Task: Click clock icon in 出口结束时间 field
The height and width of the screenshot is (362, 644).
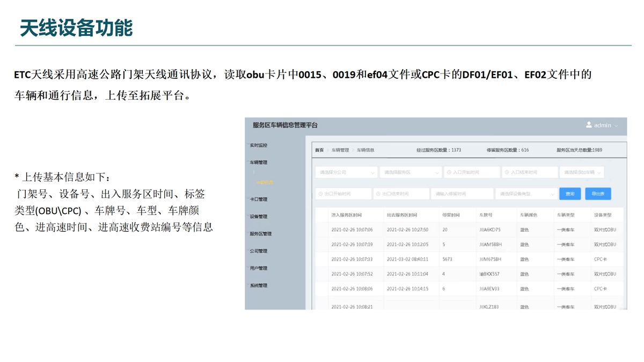Action: (x=378, y=194)
